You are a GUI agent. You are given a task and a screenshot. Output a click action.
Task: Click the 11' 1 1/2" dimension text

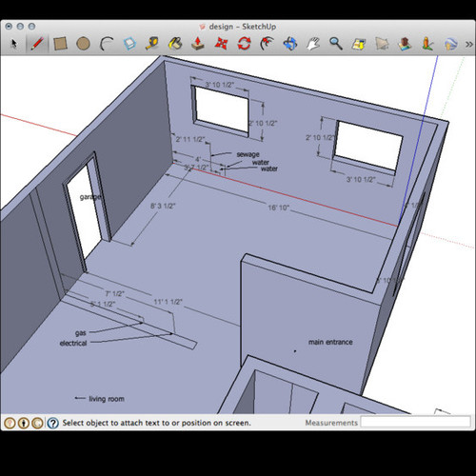point(168,302)
